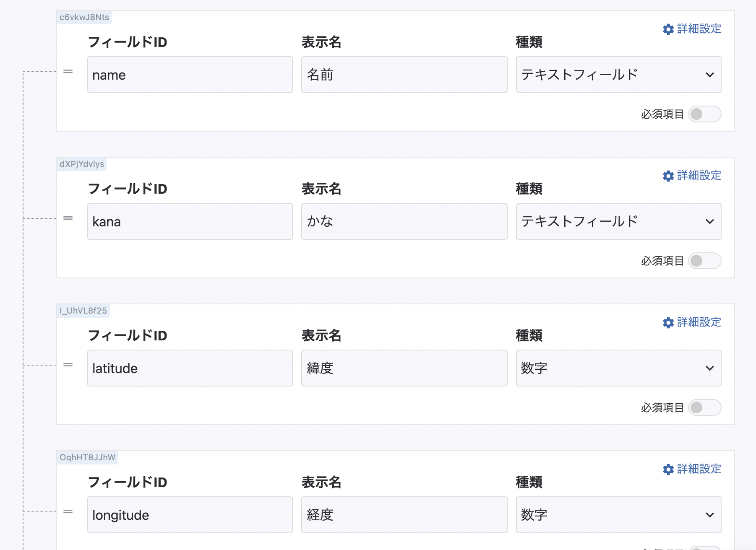The image size is (756, 550).
Task: Open 詳細設定 gear for latitude field
Action: [x=692, y=322]
